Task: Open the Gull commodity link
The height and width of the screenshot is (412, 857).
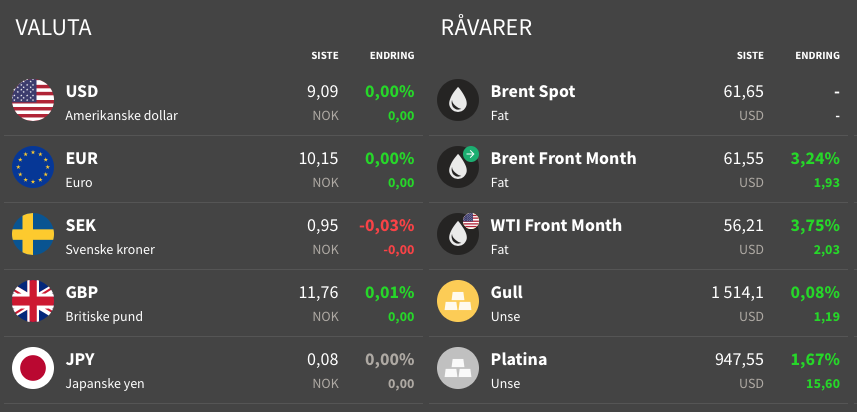Action: point(507,292)
